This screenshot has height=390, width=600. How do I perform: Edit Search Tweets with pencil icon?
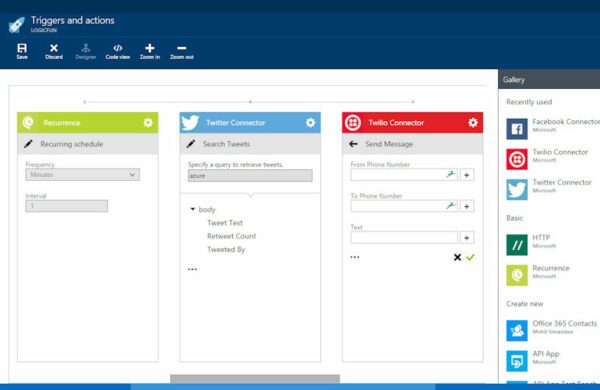coord(191,144)
